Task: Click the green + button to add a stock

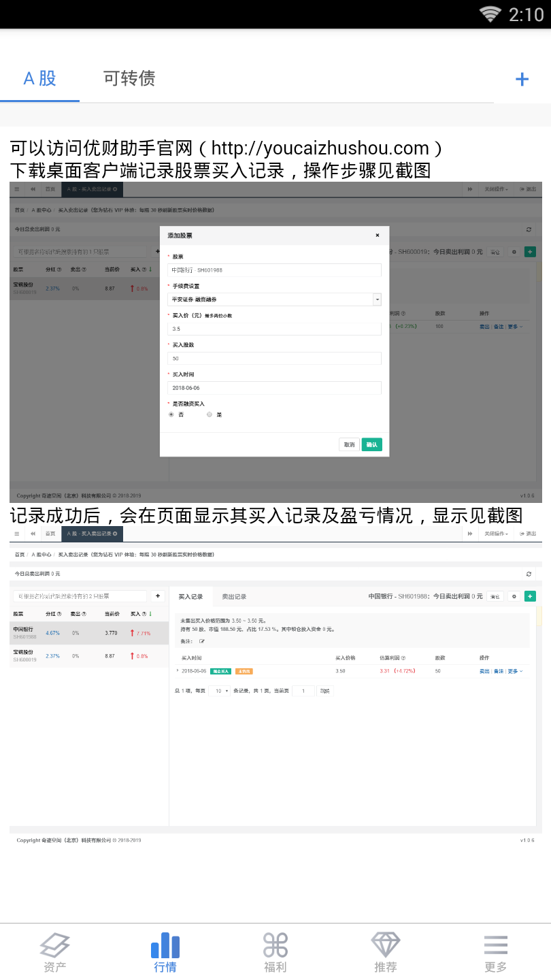Action: point(530,596)
